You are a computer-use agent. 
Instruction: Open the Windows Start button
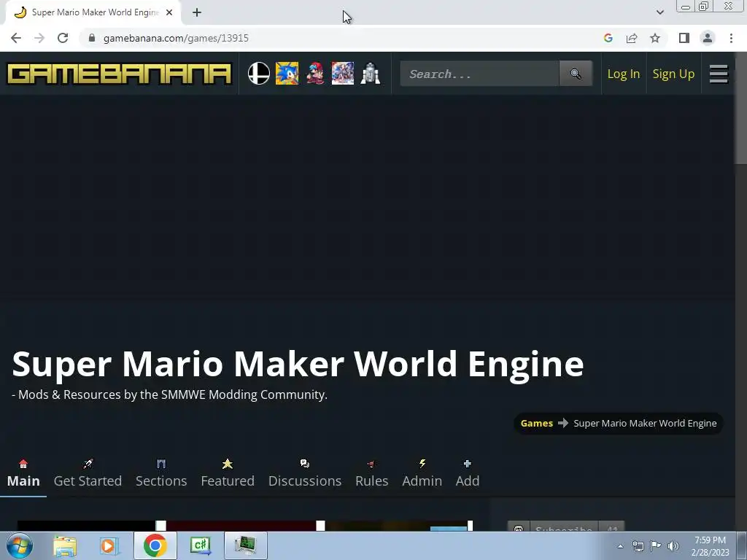(19, 545)
